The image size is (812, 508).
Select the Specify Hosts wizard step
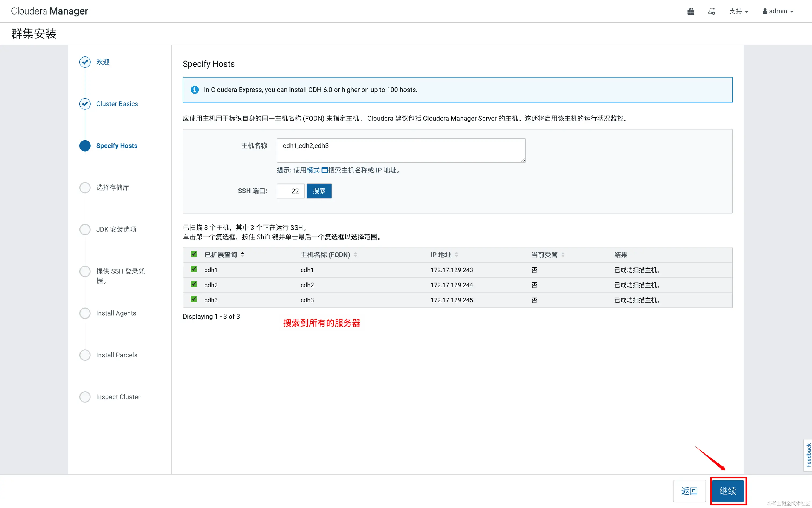click(117, 146)
